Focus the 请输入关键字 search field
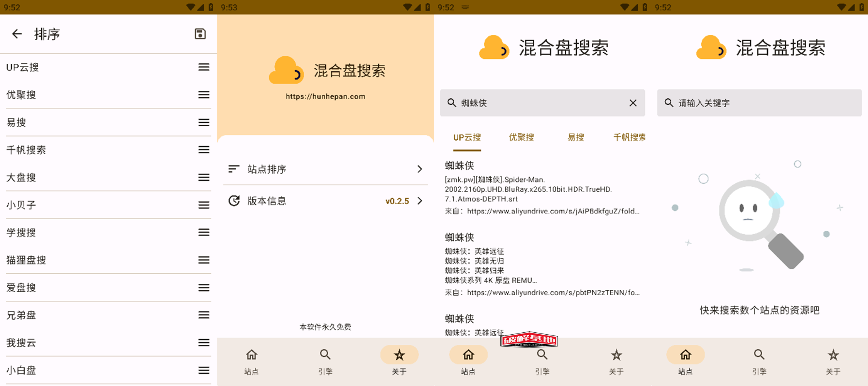The image size is (868, 386). (x=759, y=103)
